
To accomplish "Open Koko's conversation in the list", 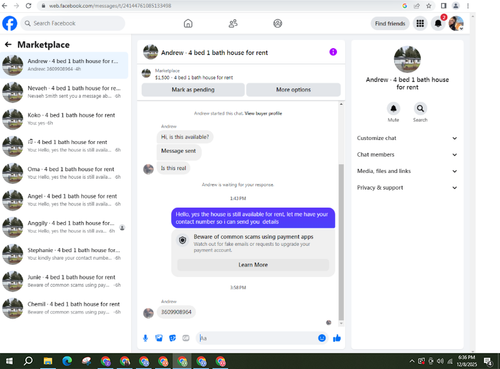I will point(64,119).
